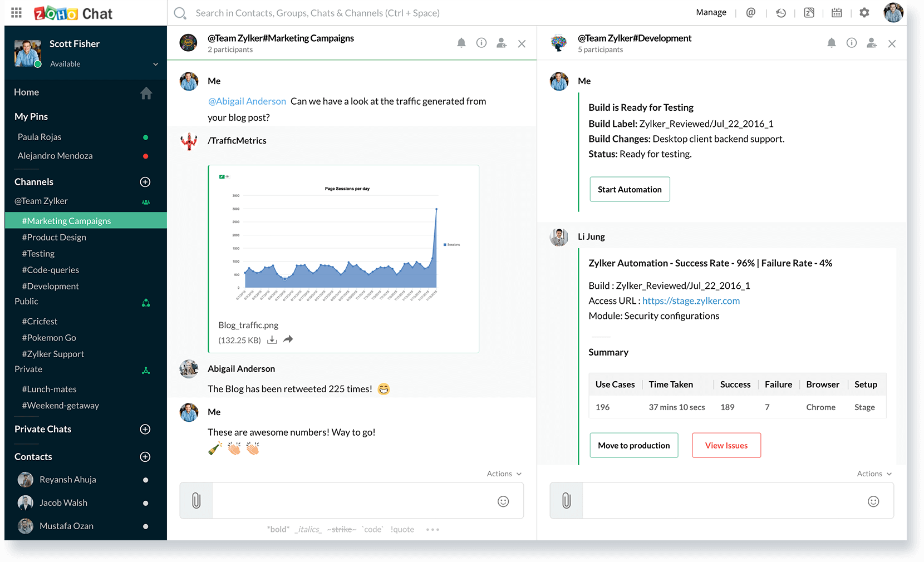Mute notifications bell for Marketing Campaigns
924x562 pixels.
(x=461, y=43)
